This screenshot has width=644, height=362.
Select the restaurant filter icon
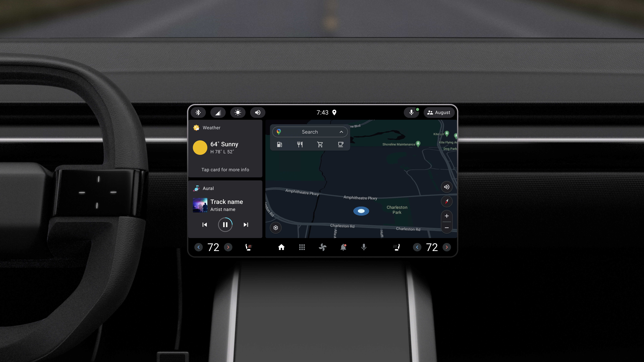[300, 144]
